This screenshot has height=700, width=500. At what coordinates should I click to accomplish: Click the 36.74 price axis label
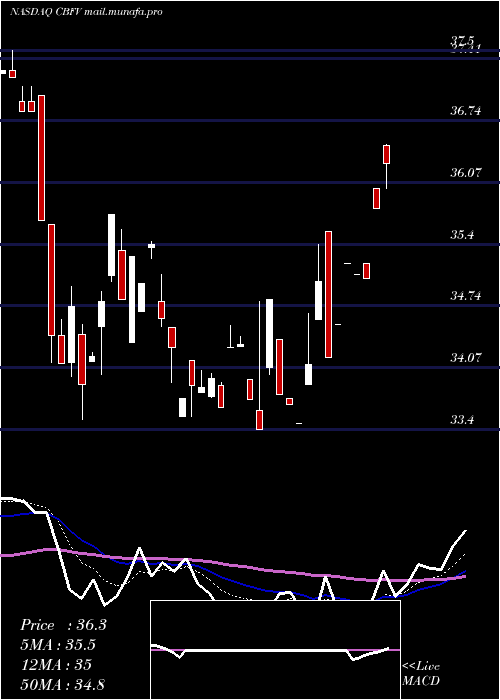point(466,110)
